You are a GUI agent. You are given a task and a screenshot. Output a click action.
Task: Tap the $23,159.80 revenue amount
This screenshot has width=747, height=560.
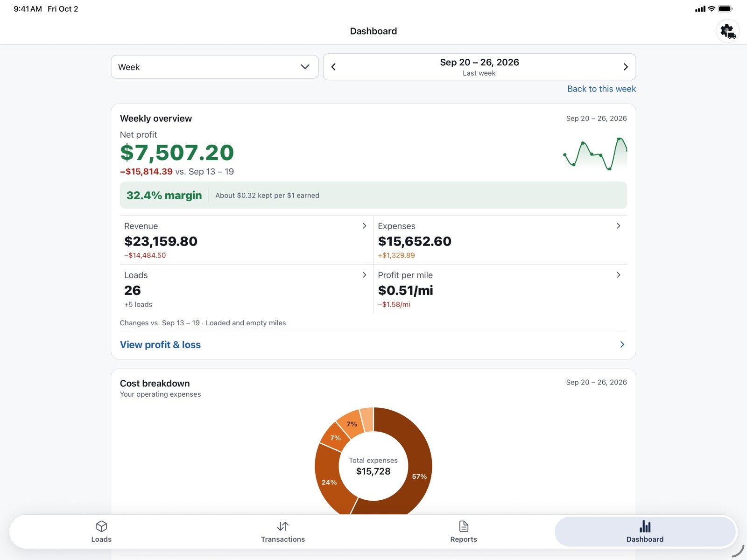coord(161,241)
